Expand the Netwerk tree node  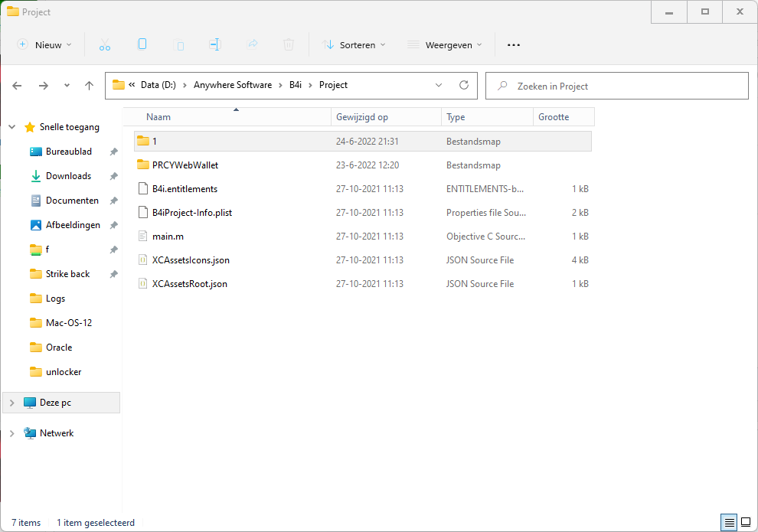(11, 433)
